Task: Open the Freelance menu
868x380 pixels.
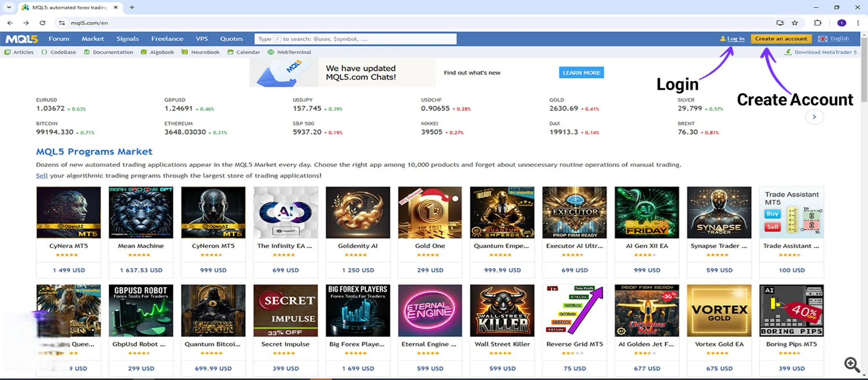Action: coord(167,39)
